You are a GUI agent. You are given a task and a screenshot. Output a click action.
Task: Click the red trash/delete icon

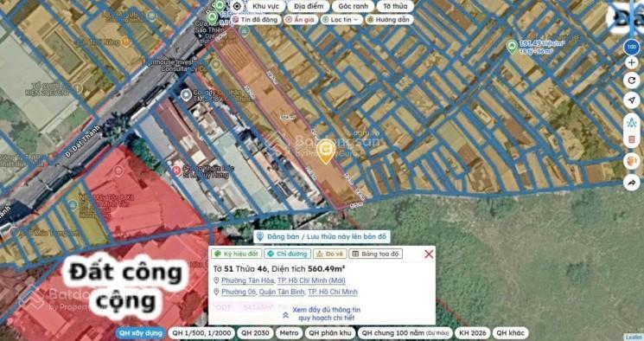coord(632,140)
